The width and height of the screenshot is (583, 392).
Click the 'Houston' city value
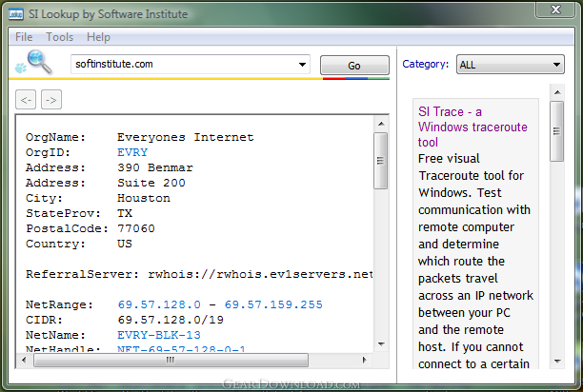coord(144,198)
